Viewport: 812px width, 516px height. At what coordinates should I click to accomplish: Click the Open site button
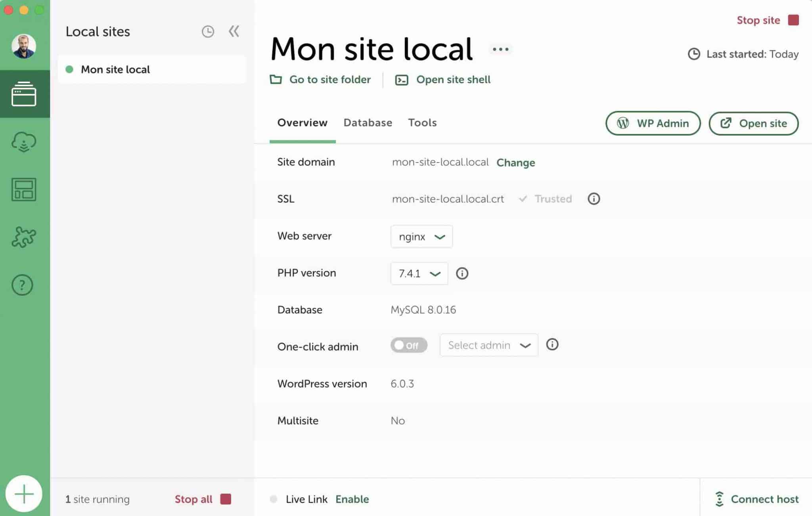pos(753,123)
